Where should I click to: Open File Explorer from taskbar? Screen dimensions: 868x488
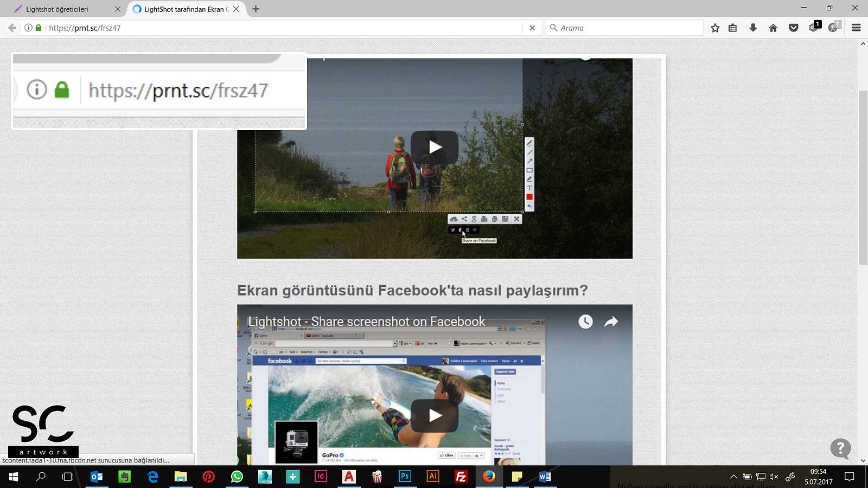tap(181, 477)
